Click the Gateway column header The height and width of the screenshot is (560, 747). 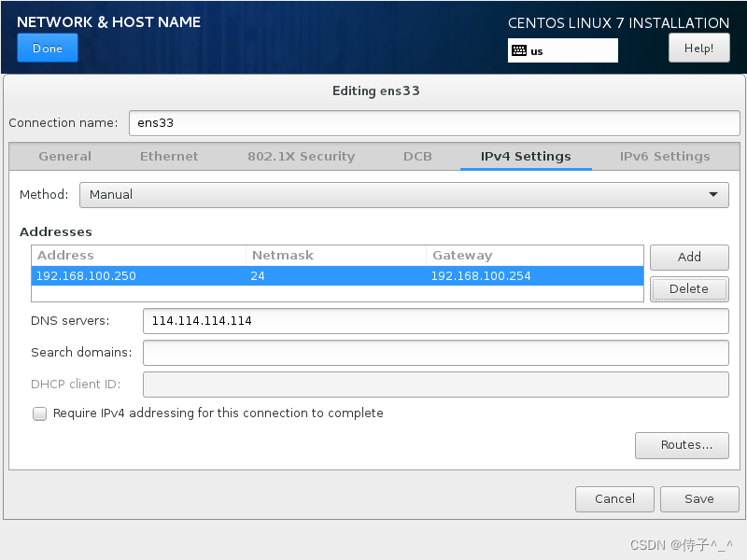(x=534, y=255)
